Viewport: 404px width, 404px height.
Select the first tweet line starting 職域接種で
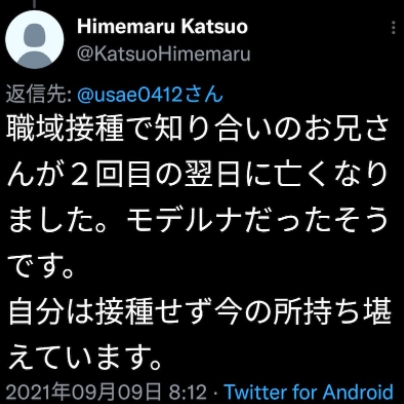click(198, 128)
